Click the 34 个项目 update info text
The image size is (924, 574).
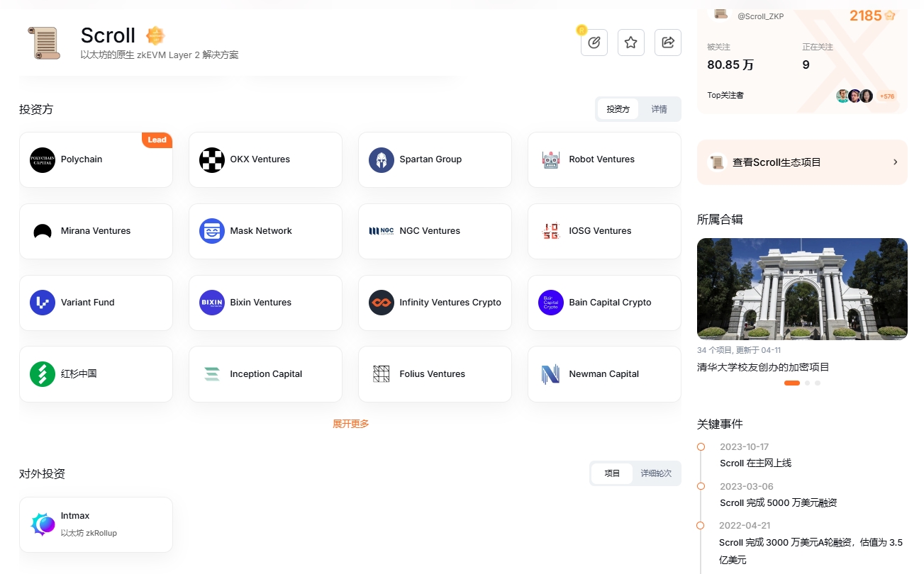click(739, 350)
